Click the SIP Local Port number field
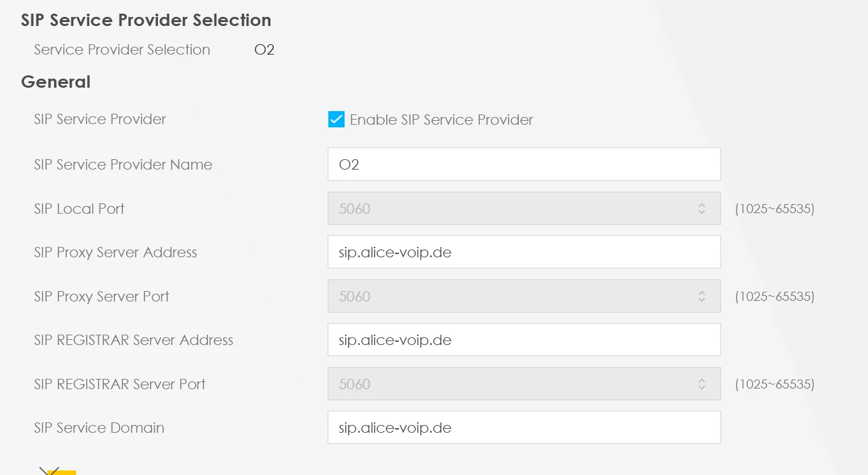Image resolution: width=868 pixels, height=475 pixels. click(507, 209)
